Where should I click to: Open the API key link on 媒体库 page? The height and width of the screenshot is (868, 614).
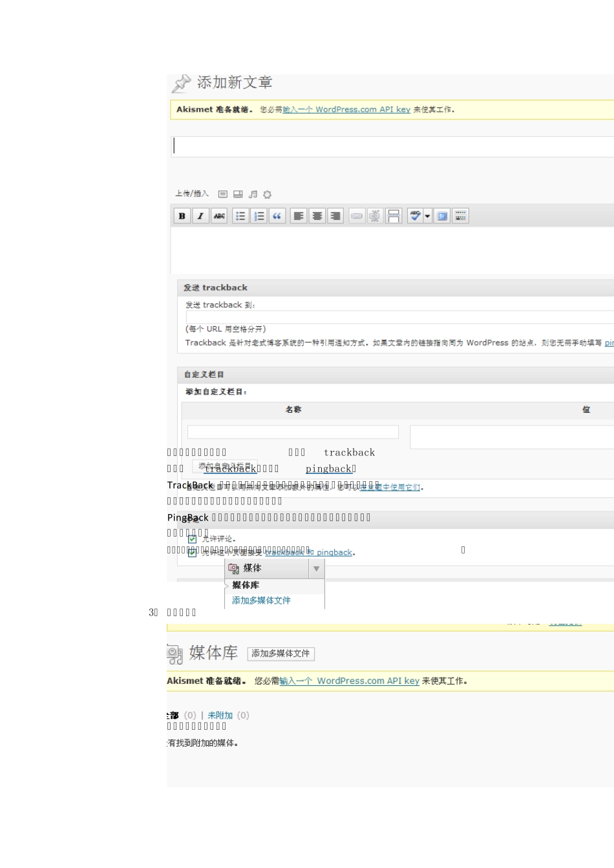click(350, 681)
